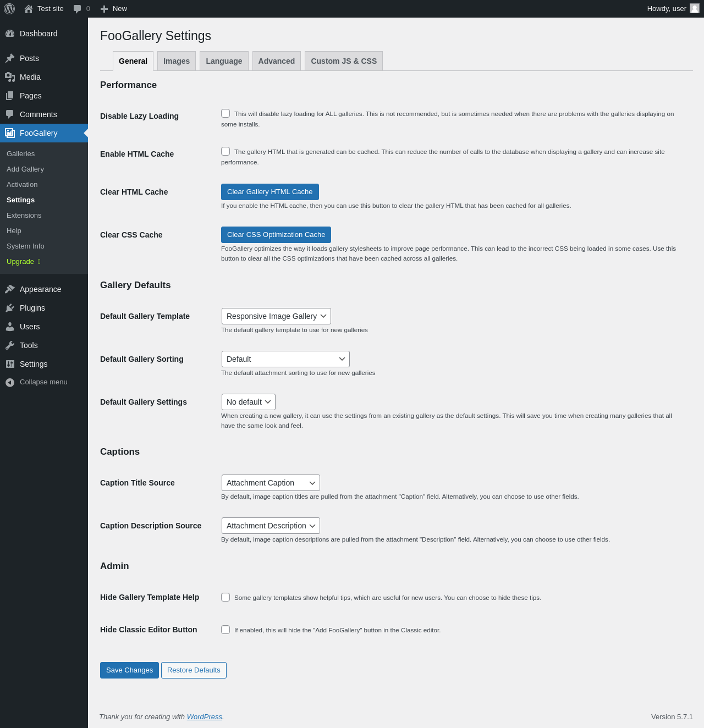Enable the Disable Lazy Loading checkbox
The width and height of the screenshot is (704, 728).
tap(226, 113)
